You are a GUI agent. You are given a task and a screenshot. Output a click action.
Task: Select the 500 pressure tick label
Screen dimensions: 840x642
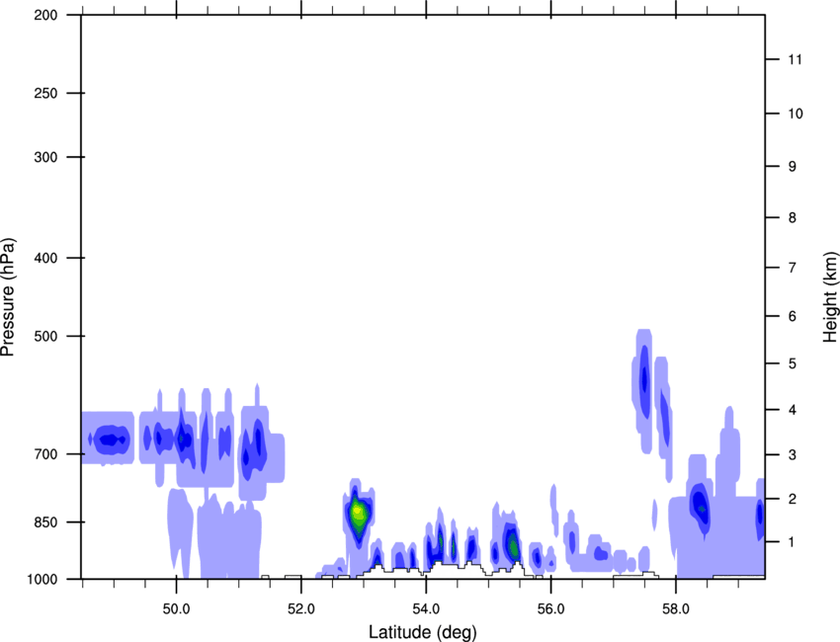(46, 336)
